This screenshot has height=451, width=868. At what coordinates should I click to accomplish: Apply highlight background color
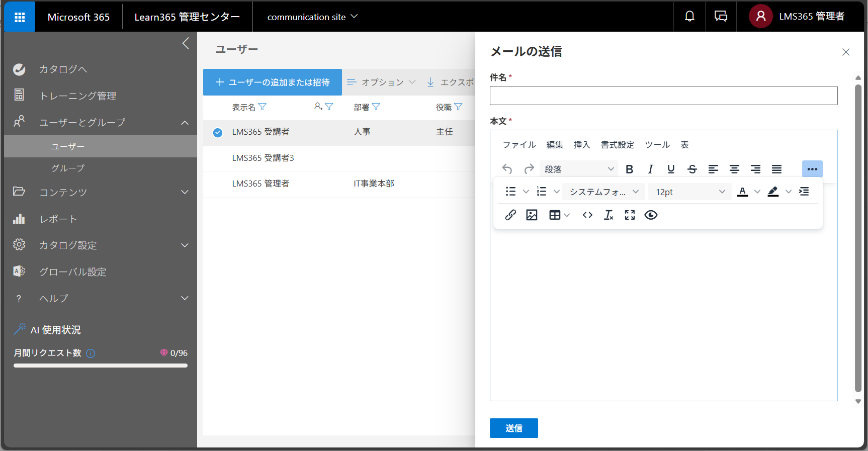click(x=773, y=192)
